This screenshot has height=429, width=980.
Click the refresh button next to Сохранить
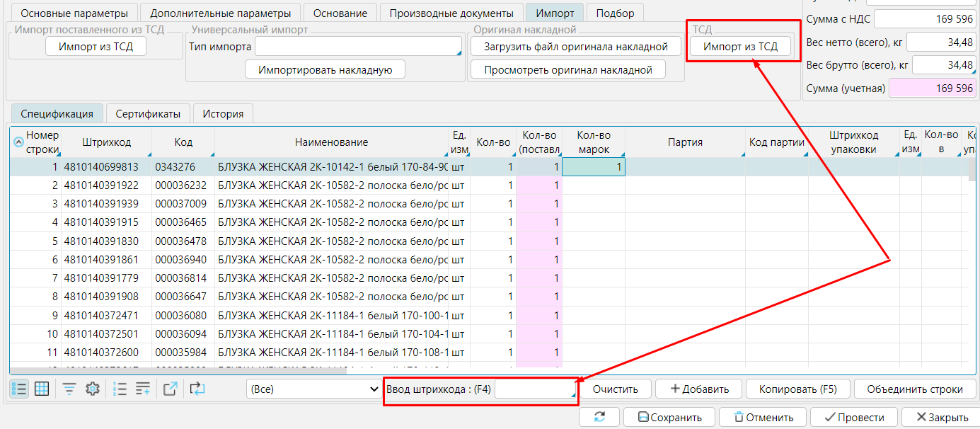[x=599, y=417]
